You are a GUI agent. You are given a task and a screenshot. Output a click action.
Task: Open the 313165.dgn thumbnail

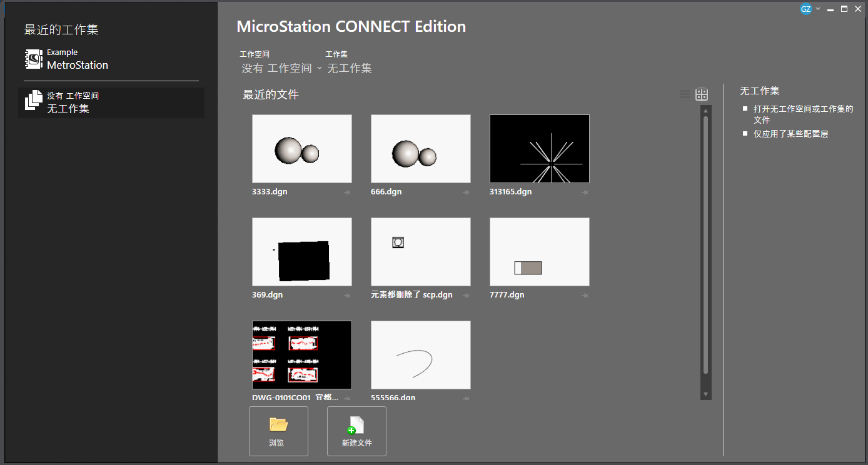(x=540, y=149)
